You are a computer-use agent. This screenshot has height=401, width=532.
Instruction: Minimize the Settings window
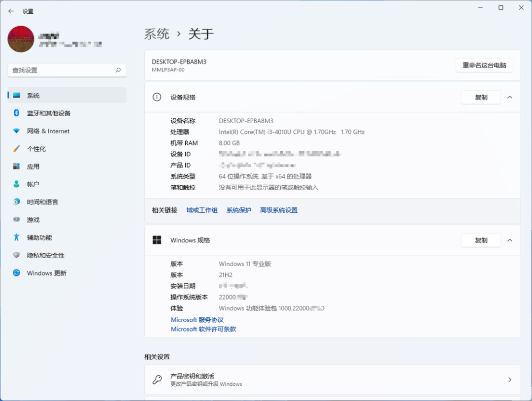480,7
